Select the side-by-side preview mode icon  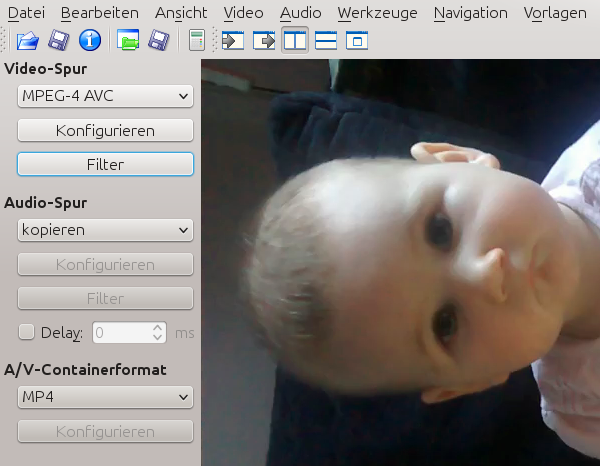click(295, 40)
